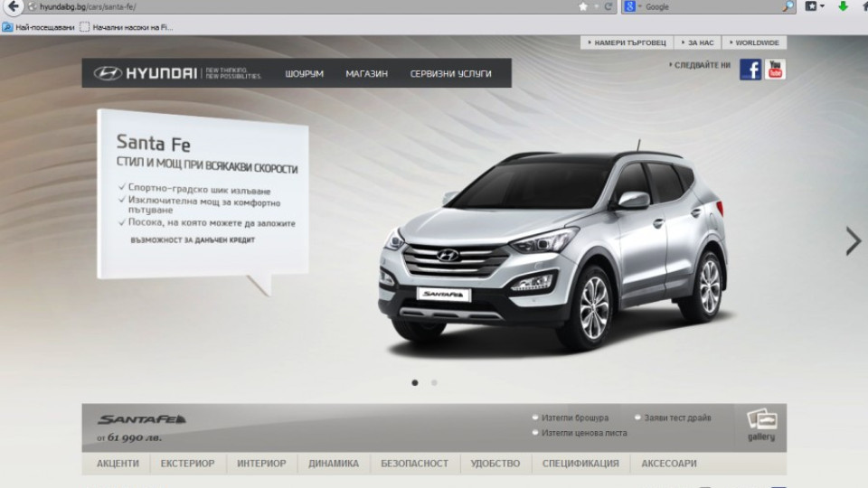Open Начални насоки bookmark
The image size is (868, 488).
[127, 27]
